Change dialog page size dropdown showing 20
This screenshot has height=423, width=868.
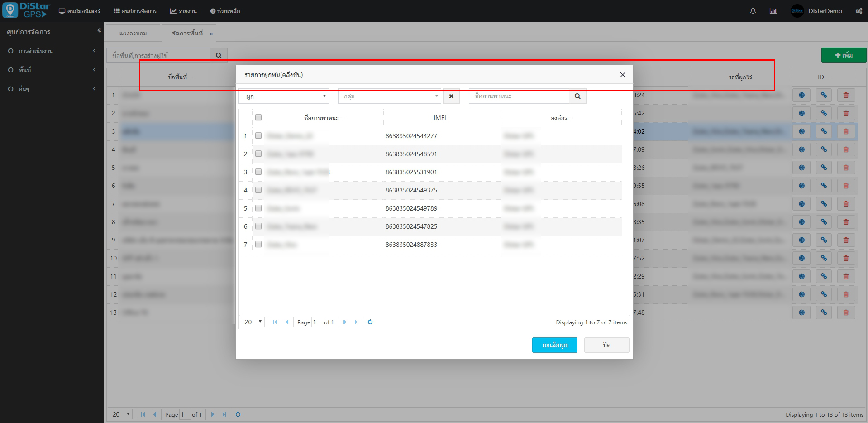(x=253, y=322)
